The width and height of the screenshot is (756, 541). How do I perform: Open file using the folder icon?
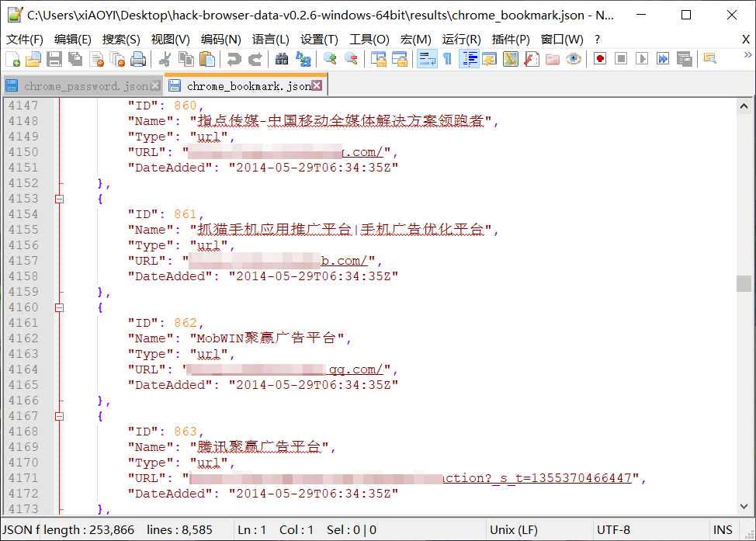33,59
